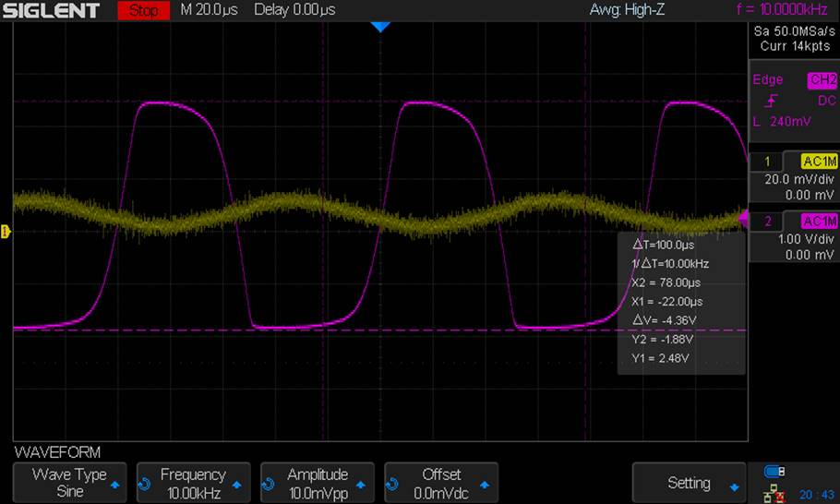This screenshot has width=840, height=504.
Task: Click the blue arrow on Setting softkey
Action: tap(735, 487)
